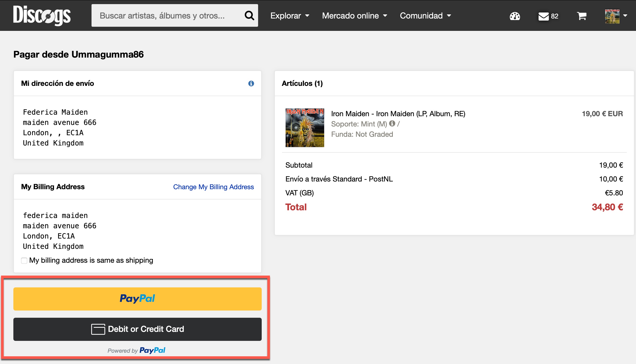Click the user avatar thumbnail

point(612,16)
